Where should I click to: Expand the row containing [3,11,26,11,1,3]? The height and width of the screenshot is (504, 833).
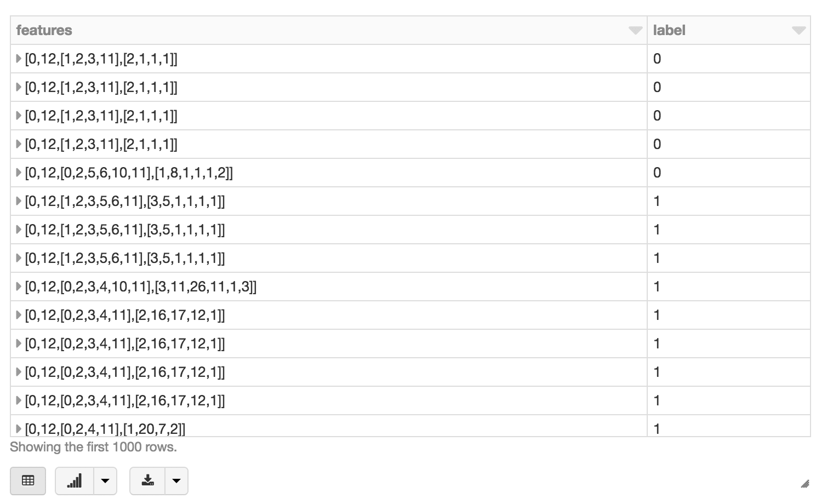coord(19,287)
